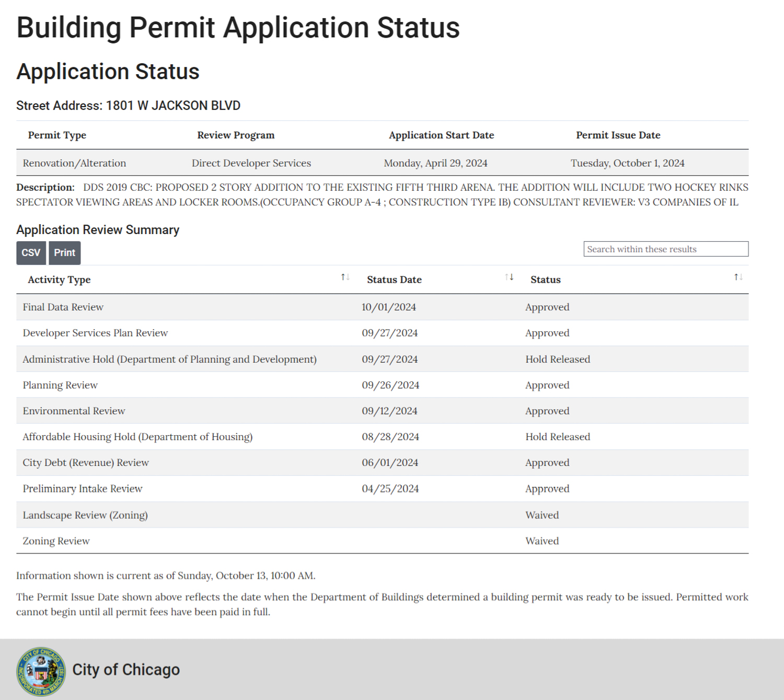Click the Permit Type header
This screenshot has height=700, width=784.
(57, 135)
